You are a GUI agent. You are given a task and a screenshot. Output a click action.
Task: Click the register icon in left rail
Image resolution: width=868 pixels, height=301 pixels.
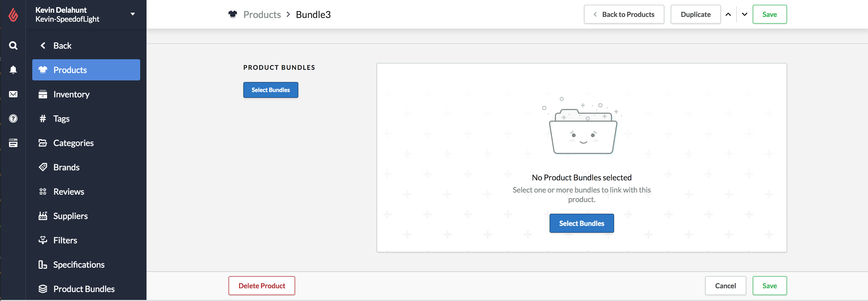pos(13,143)
